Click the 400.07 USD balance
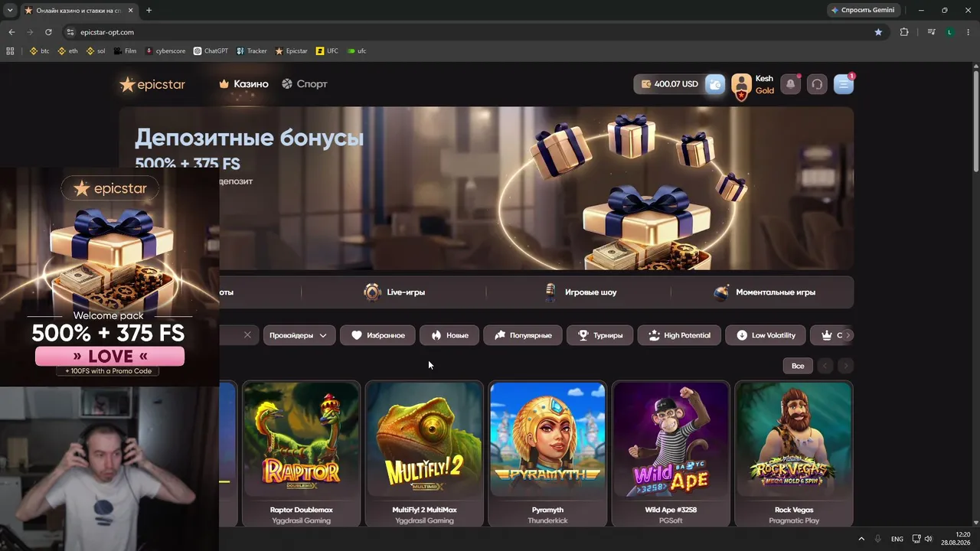Viewport: 980px width, 551px height. pos(669,84)
